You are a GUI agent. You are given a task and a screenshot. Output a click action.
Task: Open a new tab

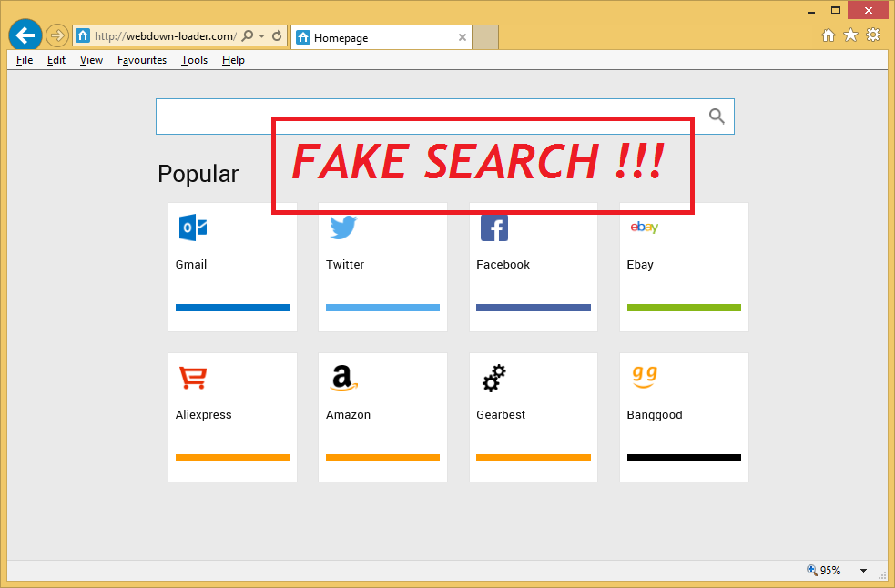(x=485, y=37)
